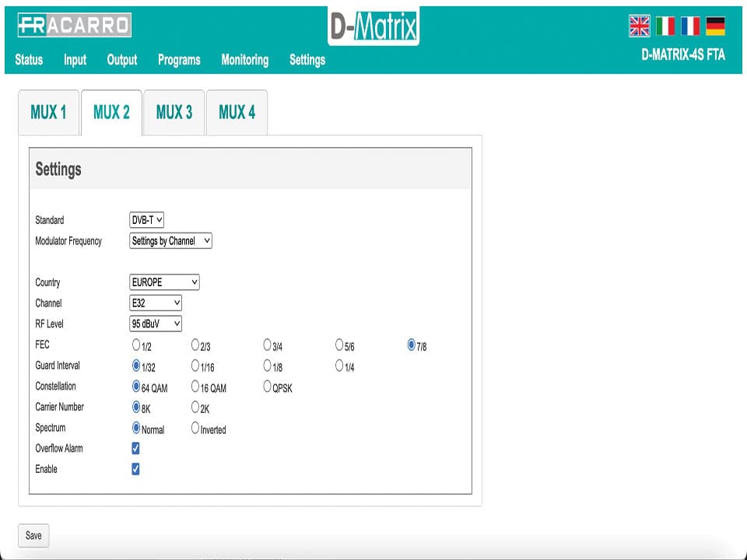Viewport: 747px width, 560px height.
Task: Choose 16 QAM constellation
Action: [195, 387]
